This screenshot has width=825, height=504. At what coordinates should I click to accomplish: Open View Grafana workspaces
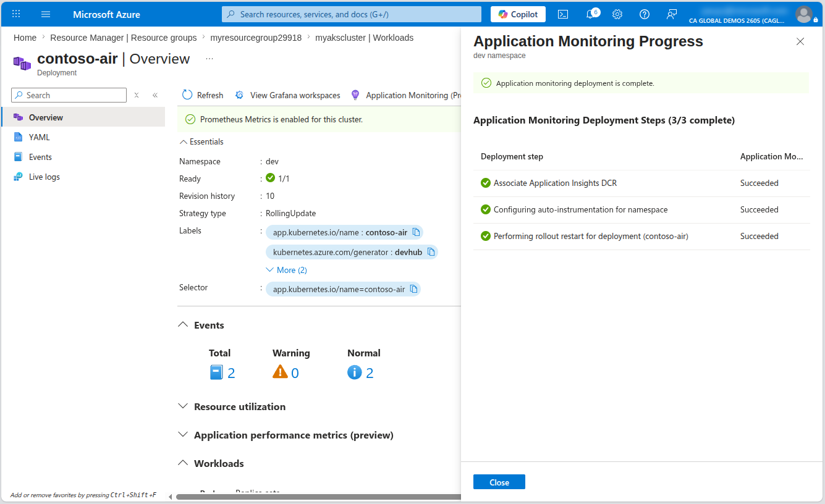click(287, 95)
